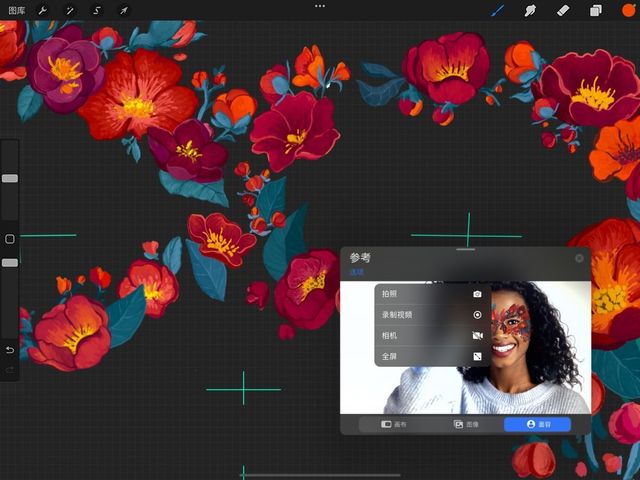Choose 录制视频 from the options menu
The image size is (640, 480).
click(433, 315)
